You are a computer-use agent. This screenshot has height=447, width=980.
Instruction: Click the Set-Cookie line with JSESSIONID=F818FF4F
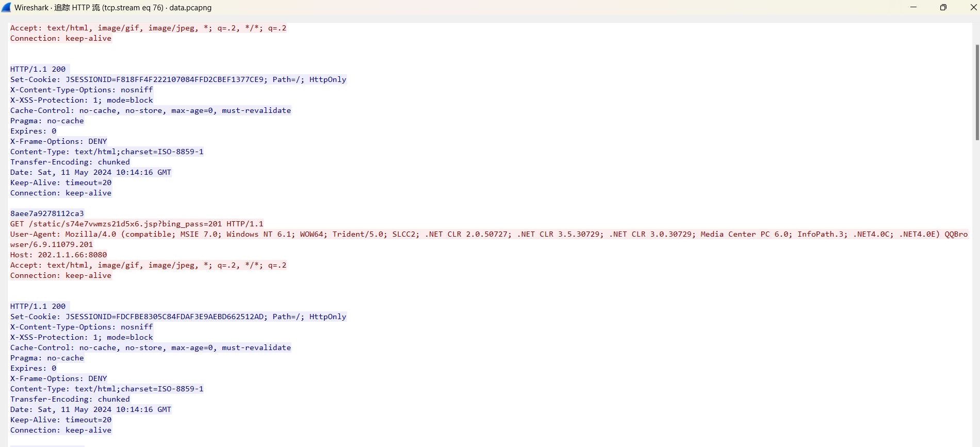(x=178, y=79)
